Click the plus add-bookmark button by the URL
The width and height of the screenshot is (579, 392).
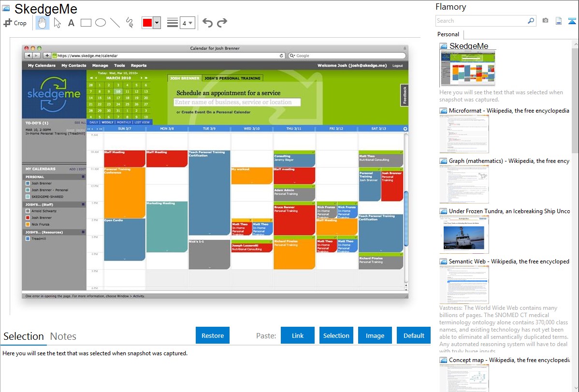coord(47,56)
